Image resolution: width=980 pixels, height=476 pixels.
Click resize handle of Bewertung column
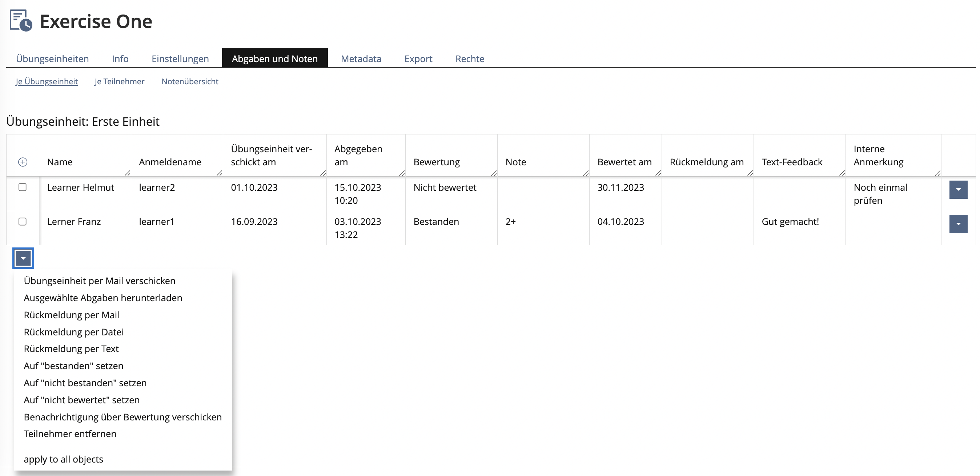tap(493, 173)
